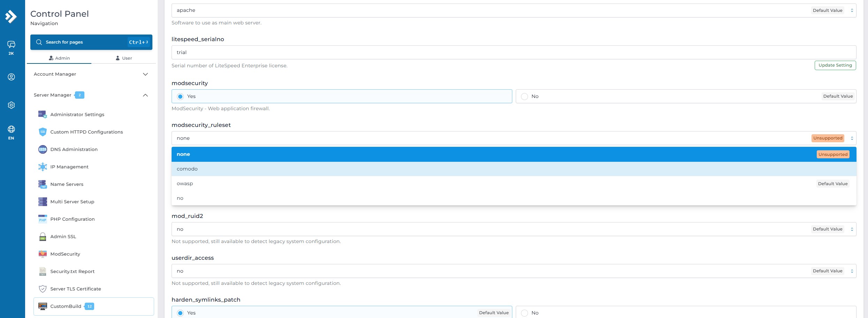Click the DirectAdmin logo icon
Image resolution: width=868 pixels, height=318 pixels.
[x=11, y=16]
